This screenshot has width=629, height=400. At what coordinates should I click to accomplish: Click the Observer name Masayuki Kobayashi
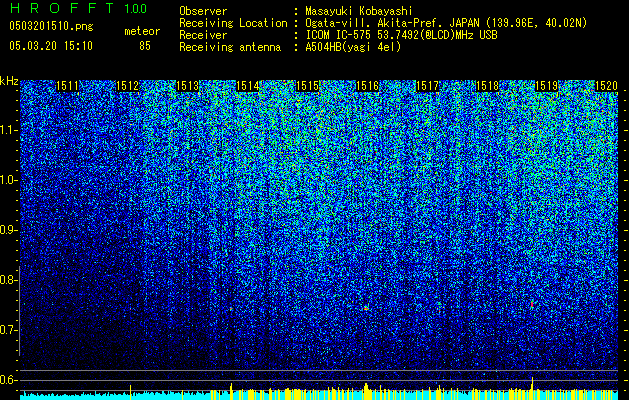[358, 11]
